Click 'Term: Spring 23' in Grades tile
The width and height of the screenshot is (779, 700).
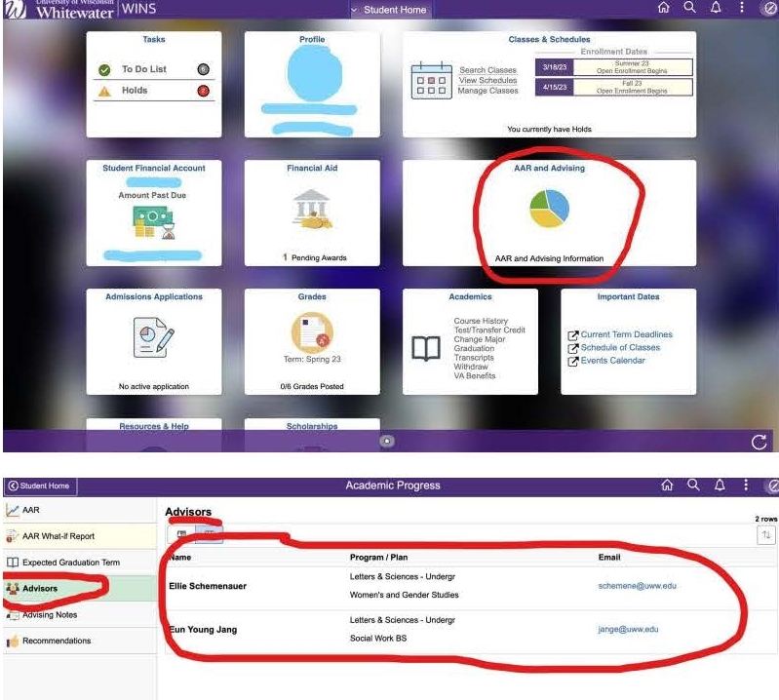coord(312,359)
